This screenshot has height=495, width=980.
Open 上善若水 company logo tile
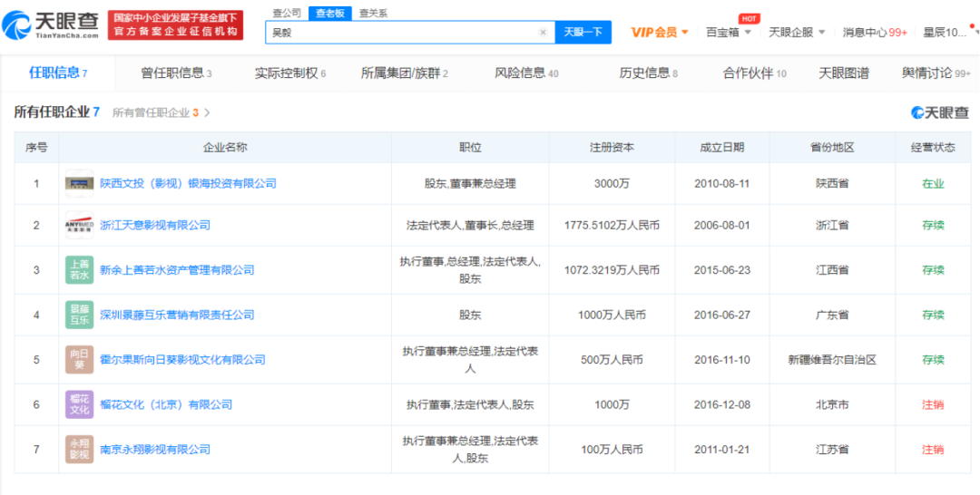pos(79,270)
